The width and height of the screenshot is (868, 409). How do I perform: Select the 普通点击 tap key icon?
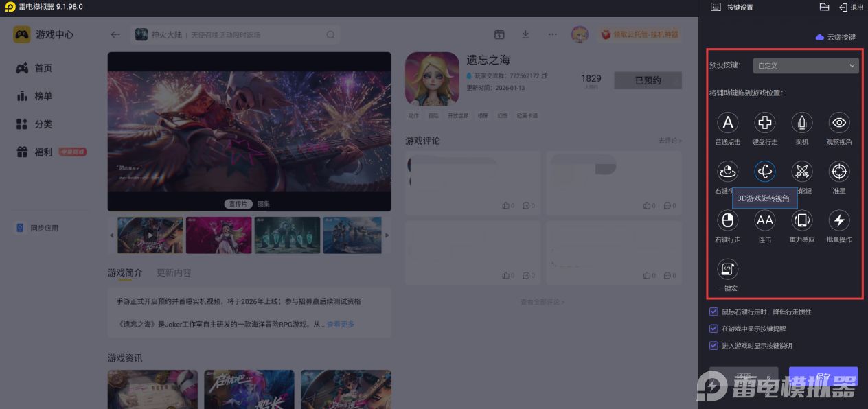(727, 123)
